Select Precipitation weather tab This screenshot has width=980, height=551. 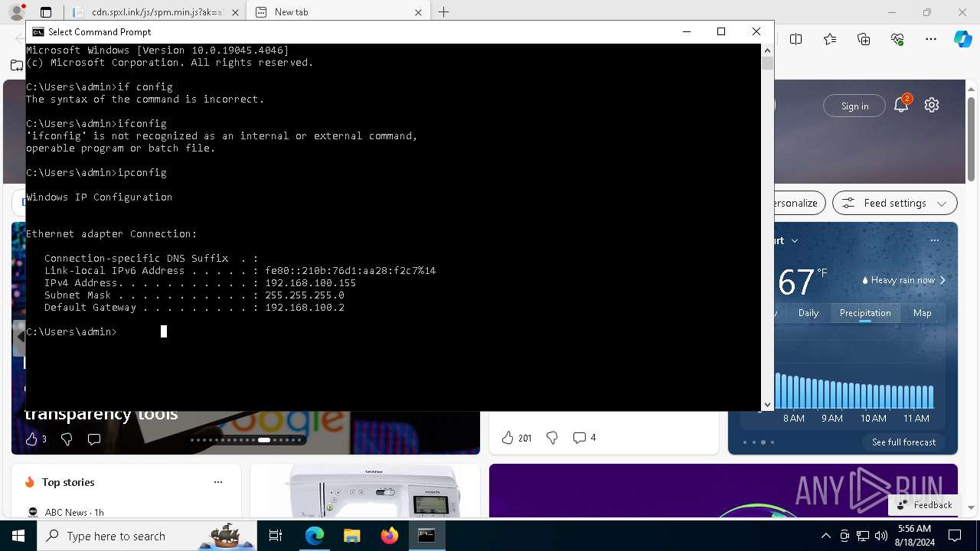coord(865,313)
